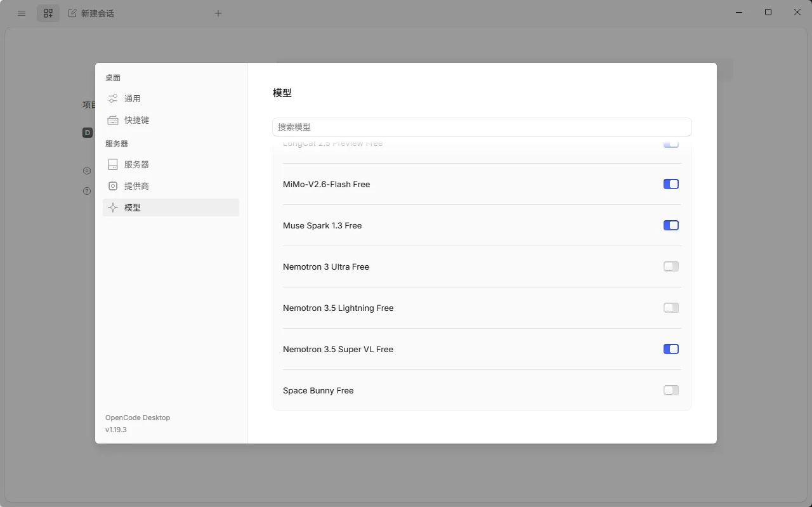Disable Nemotron 3.5 Super VL Free model
Image resolution: width=812 pixels, height=507 pixels.
671,349
